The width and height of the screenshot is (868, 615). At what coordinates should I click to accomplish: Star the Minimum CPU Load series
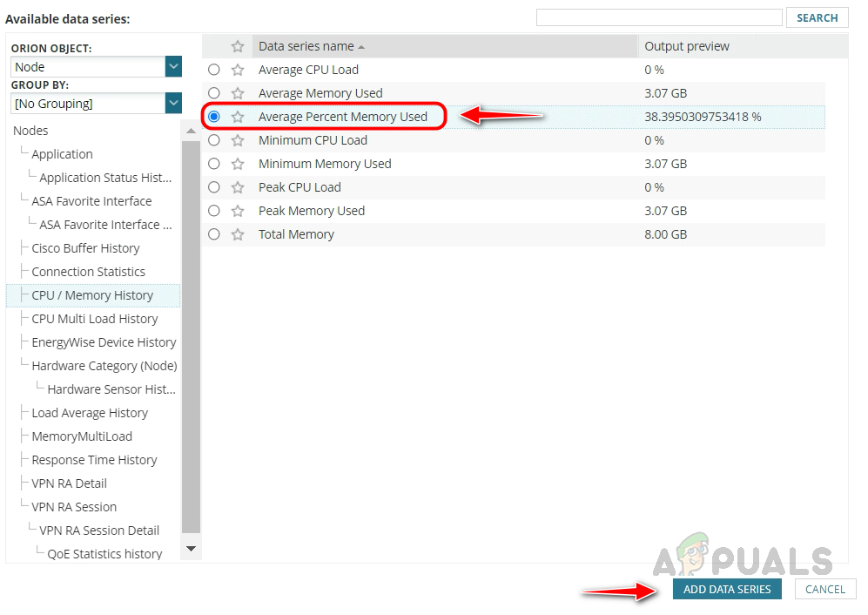coord(238,140)
